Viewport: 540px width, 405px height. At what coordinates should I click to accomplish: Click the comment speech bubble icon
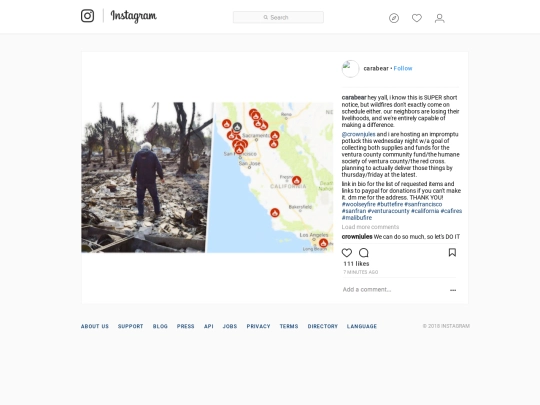tap(364, 253)
